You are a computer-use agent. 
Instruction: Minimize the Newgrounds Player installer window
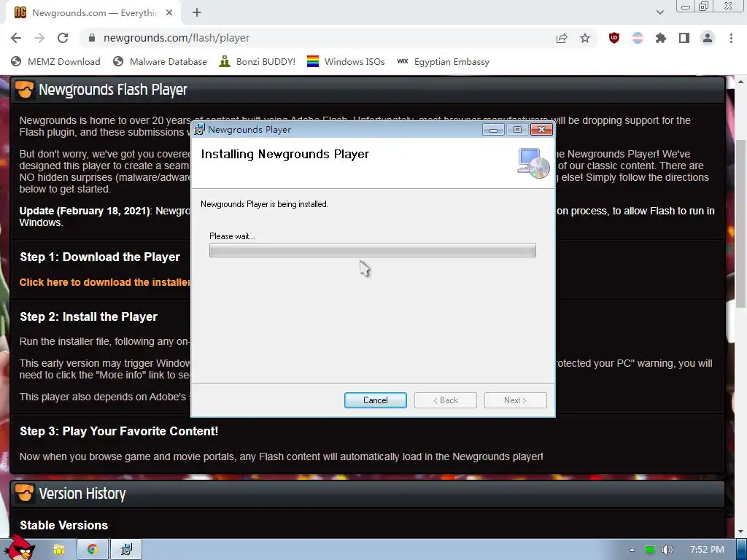coord(493,130)
